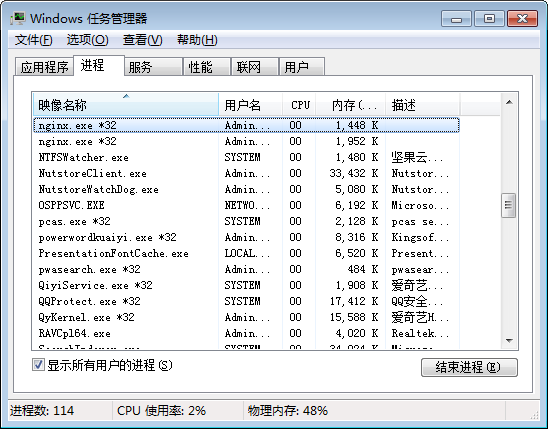
Task: Select QyKernel.exe *32 process
Action: [x=246, y=317]
